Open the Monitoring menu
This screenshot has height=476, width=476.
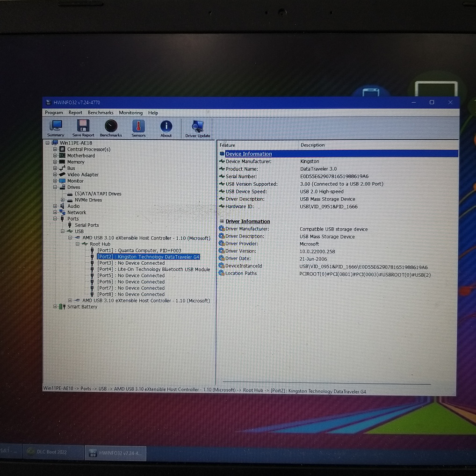[x=130, y=113]
